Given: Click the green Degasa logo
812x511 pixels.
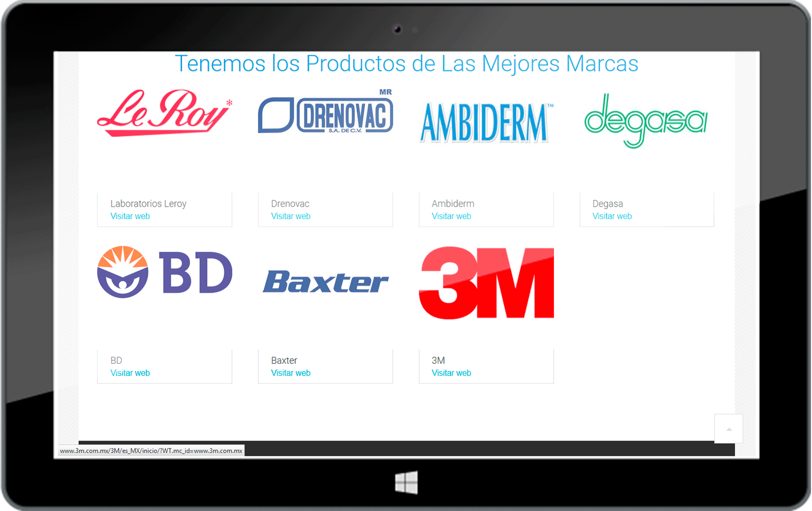Looking at the screenshot, I should click(646, 120).
